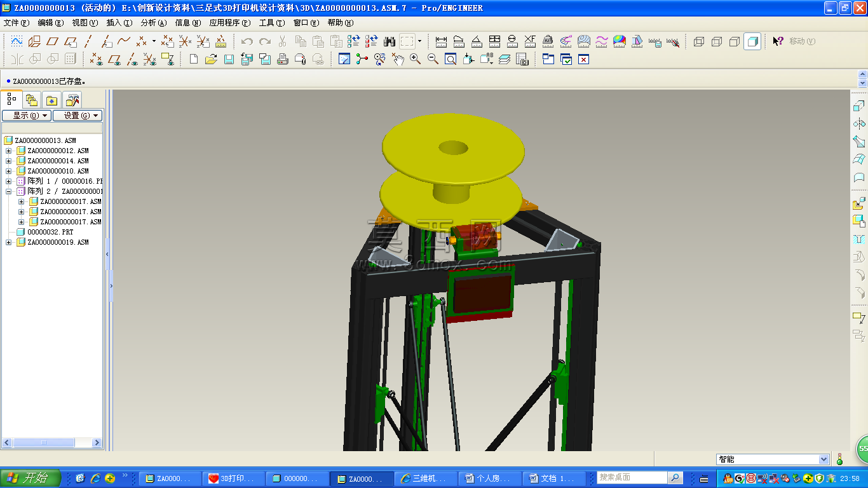Click the distance measure analysis icon

[441, 41]
